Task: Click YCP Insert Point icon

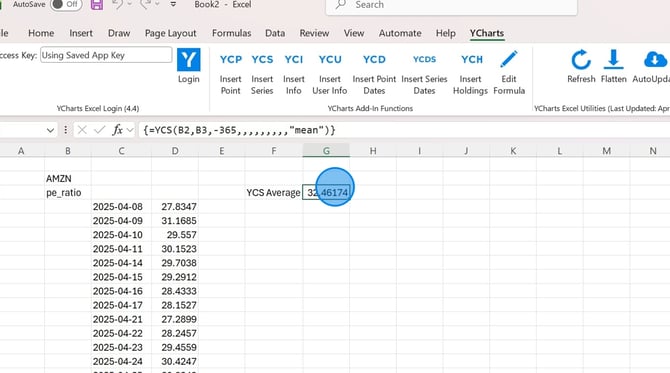Action: click(x=231, y=59)
